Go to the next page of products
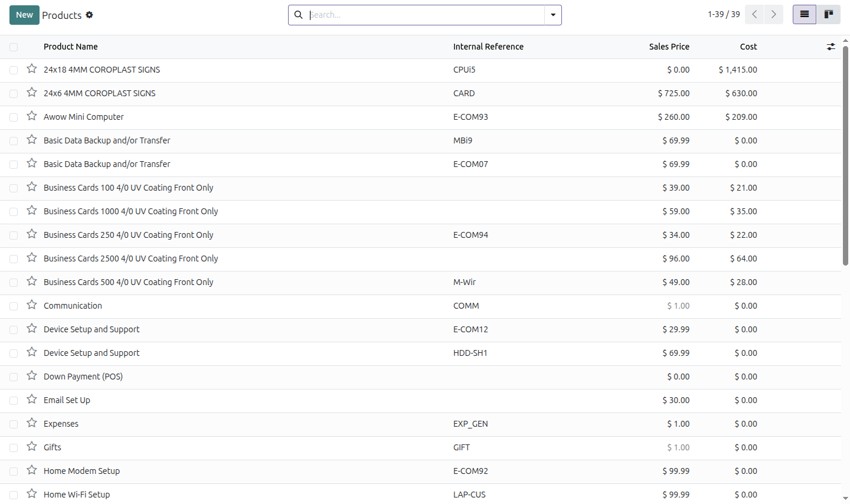This screenshot has height=504, width=850. pyautogui.click(x=773, y=15)
